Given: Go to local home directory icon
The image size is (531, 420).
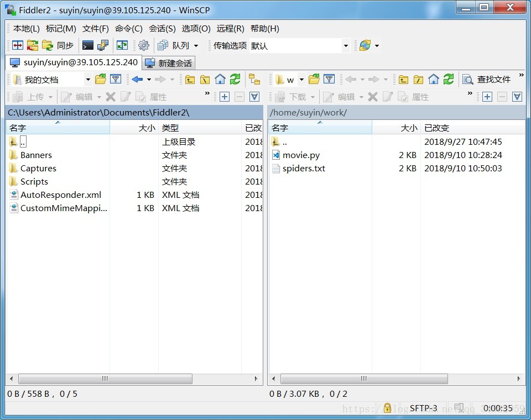Looking at the screenshot, I should click(220, 79).
